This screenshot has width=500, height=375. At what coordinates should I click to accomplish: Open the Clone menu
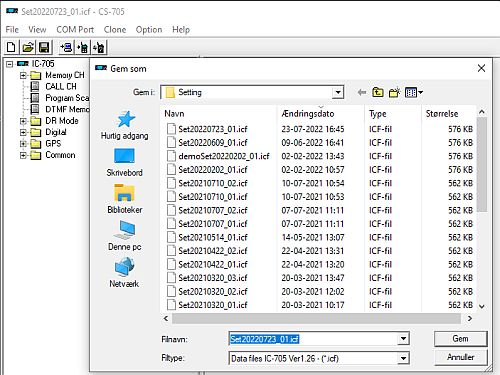pyautogui.click(x=115, y=30)
